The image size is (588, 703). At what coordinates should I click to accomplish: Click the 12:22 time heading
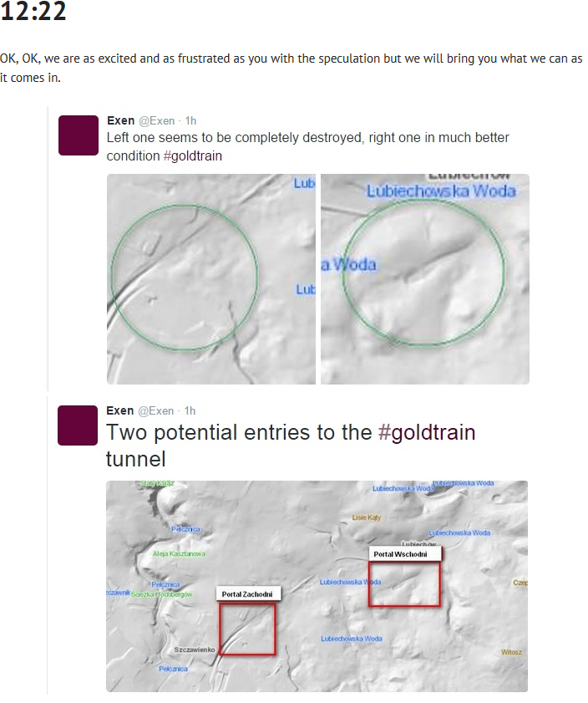click(33, 11)
